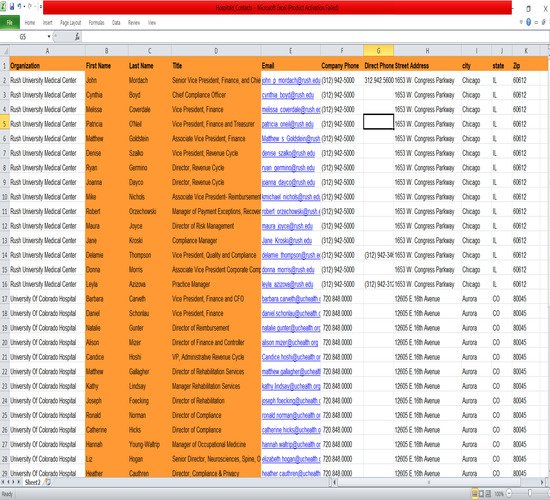Open alison.mizer@uchealth.org email link

290,343
